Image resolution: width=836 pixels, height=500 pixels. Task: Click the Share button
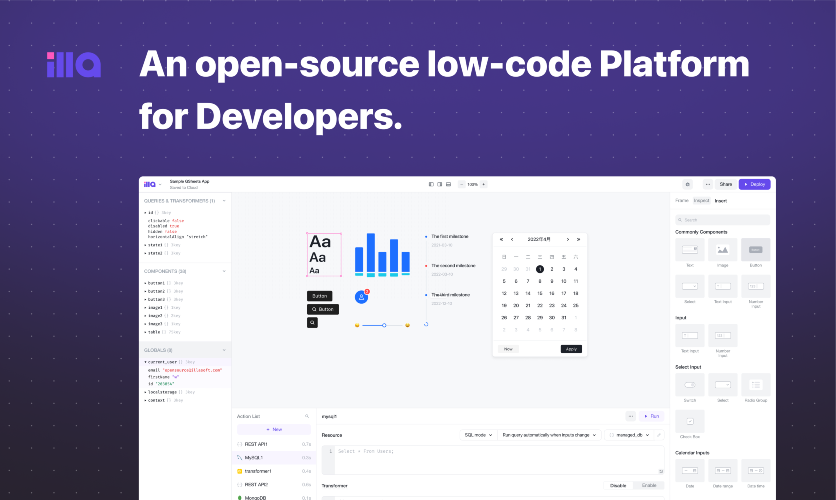pos(726,184)
